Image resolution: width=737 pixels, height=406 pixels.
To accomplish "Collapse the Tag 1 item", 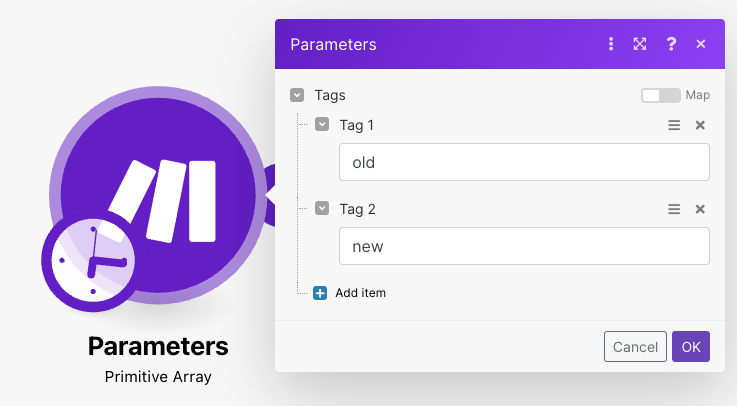I will coord(322,125).
